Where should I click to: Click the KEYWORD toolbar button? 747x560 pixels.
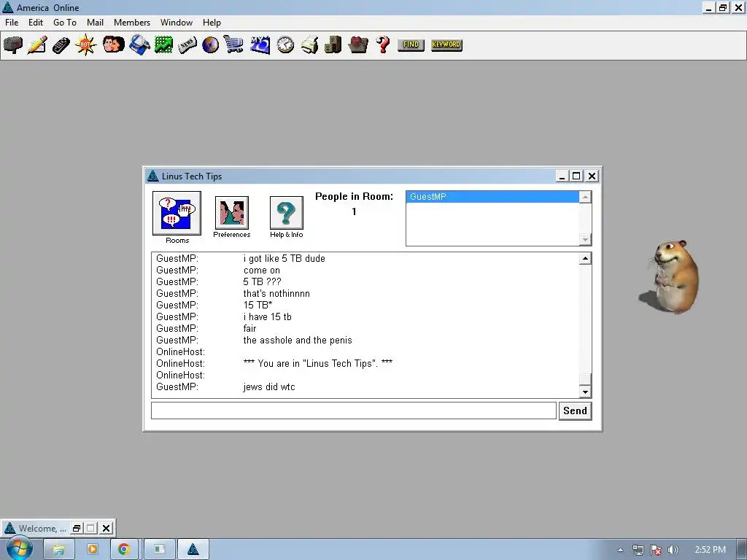pyautogui.click(x=446, y=44)
